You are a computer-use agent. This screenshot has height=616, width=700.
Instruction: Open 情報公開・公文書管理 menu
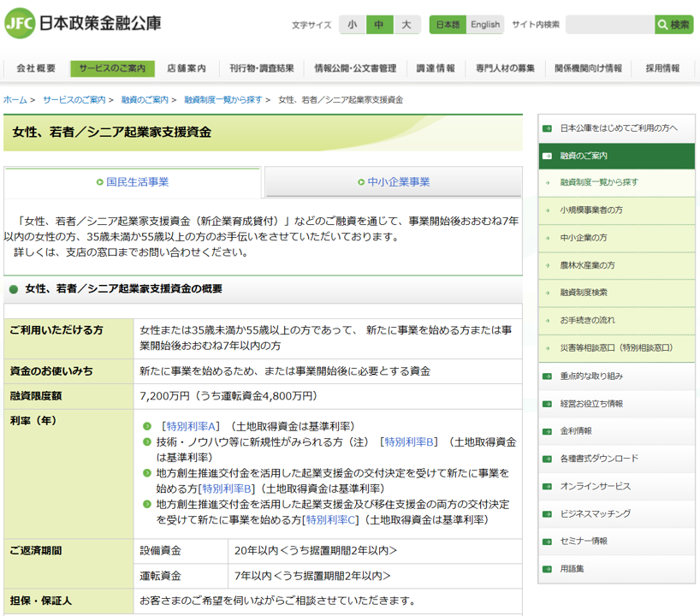(355, 68)
